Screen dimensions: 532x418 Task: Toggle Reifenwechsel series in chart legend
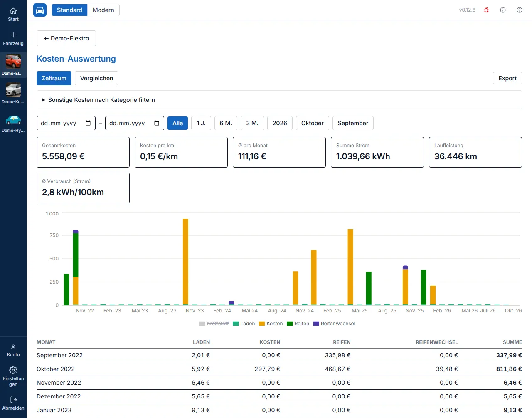tap(334, 324)
